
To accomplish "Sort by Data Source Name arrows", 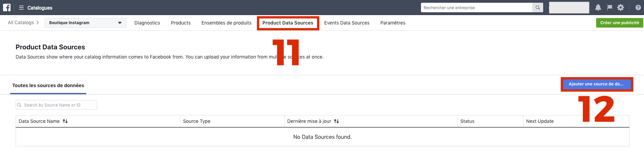I will 65,121.
